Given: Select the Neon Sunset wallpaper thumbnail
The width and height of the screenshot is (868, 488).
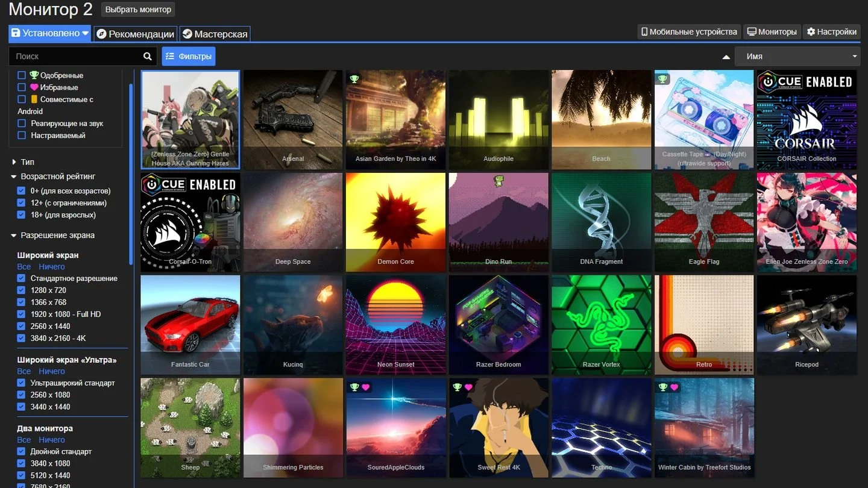Looking at the screenshot, I should (x=395, y=325).
